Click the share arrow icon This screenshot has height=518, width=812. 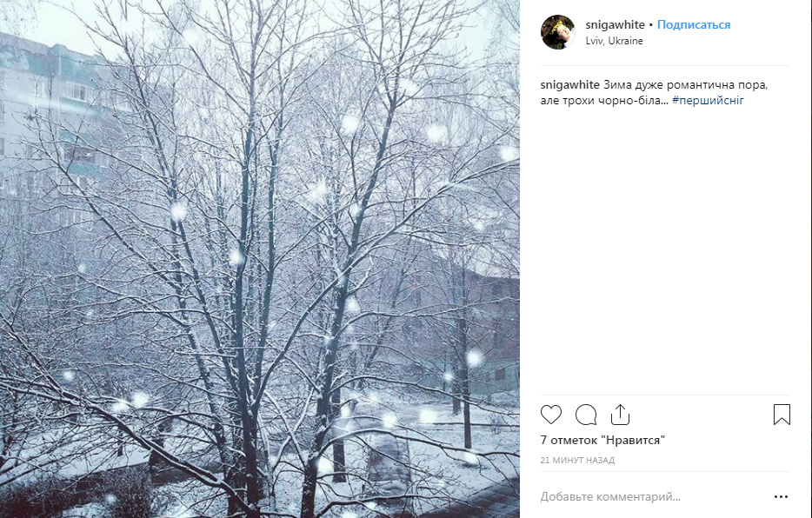coord(619,415)
